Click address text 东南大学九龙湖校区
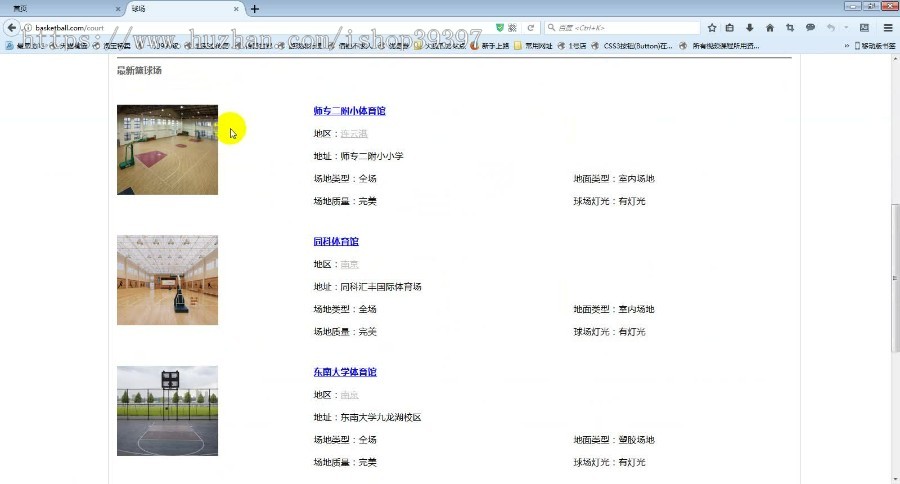This screenshot has width=900, height=484. pyautogui.click(x=381, y=417)
